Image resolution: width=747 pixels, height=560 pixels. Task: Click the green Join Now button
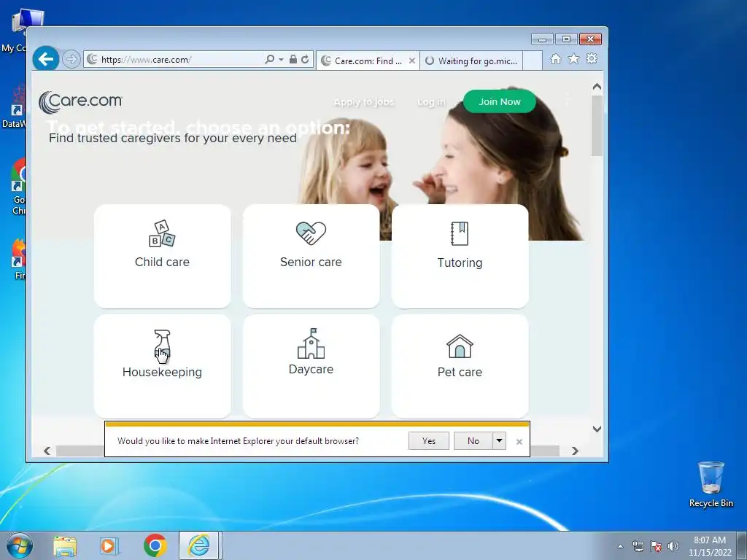(499, 101)
